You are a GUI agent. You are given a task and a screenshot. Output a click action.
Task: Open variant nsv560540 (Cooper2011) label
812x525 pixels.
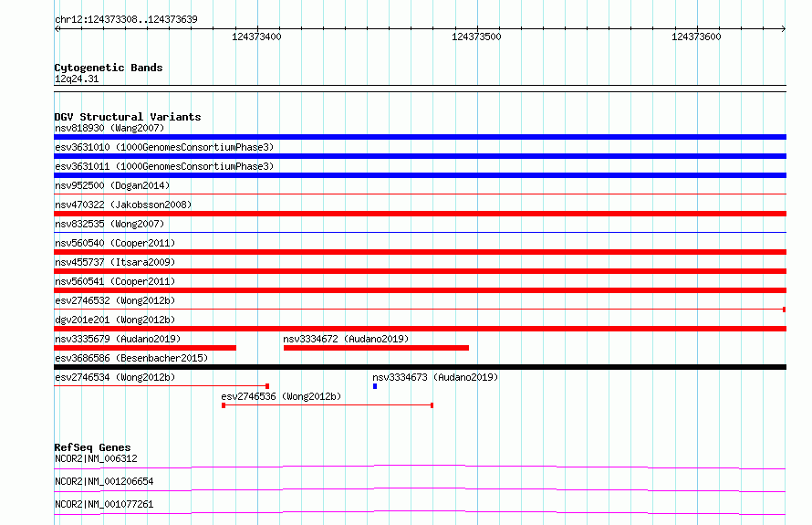pyautogui.click(x=115, y=243)
